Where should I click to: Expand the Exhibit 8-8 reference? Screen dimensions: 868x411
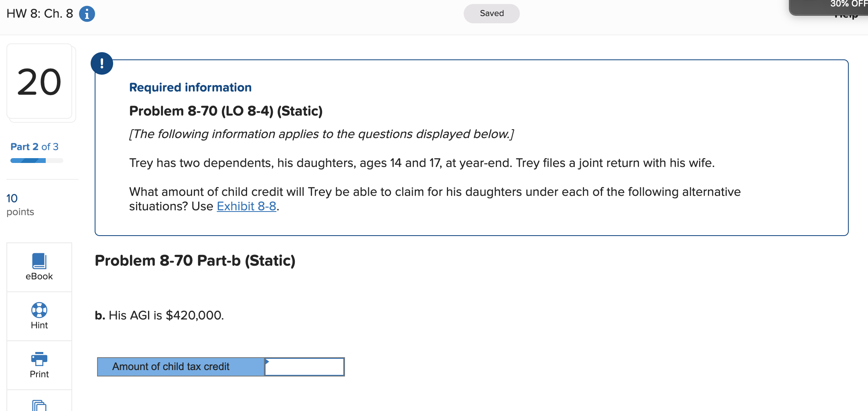pos(246,206)
